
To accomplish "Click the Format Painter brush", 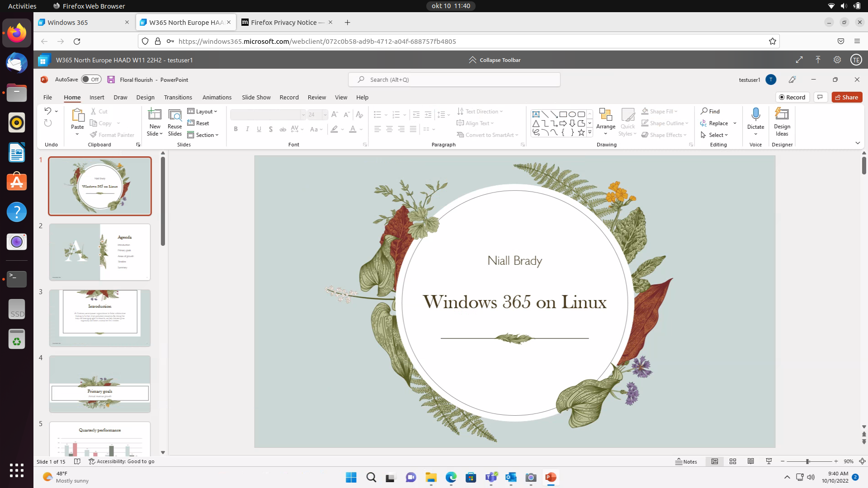I will 94,135.
